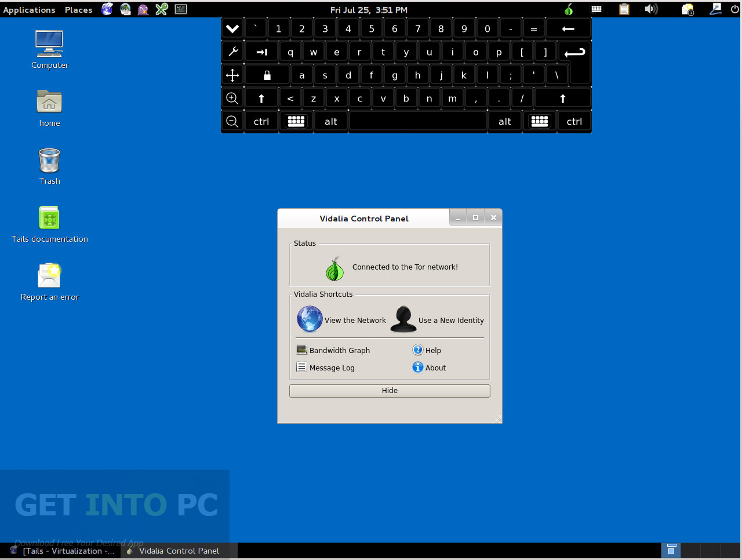The height and width of the screenshot is (560, 742).
Task: Switch to the Tails Virtualization taskbar window
Action: click(62, 551)
